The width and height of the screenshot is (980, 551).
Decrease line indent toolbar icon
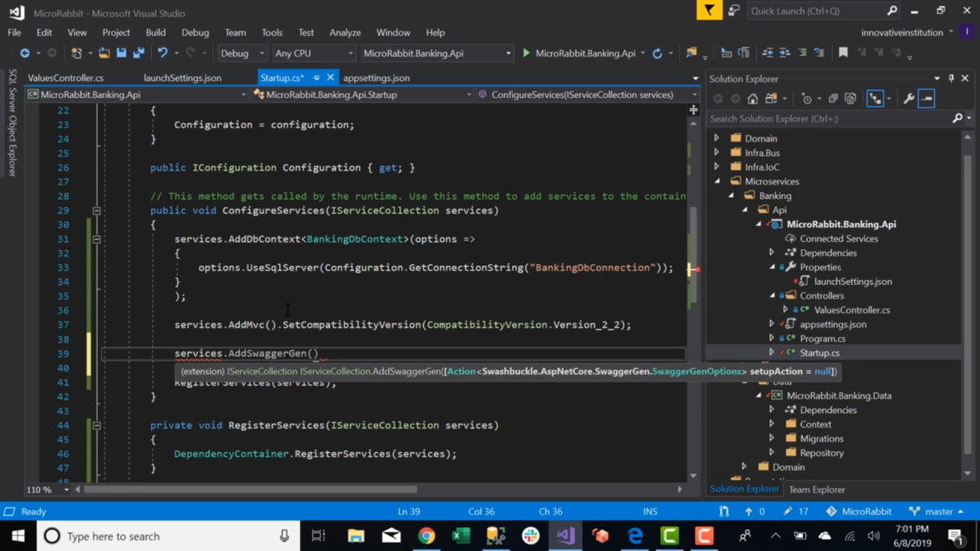pos(768,53)
